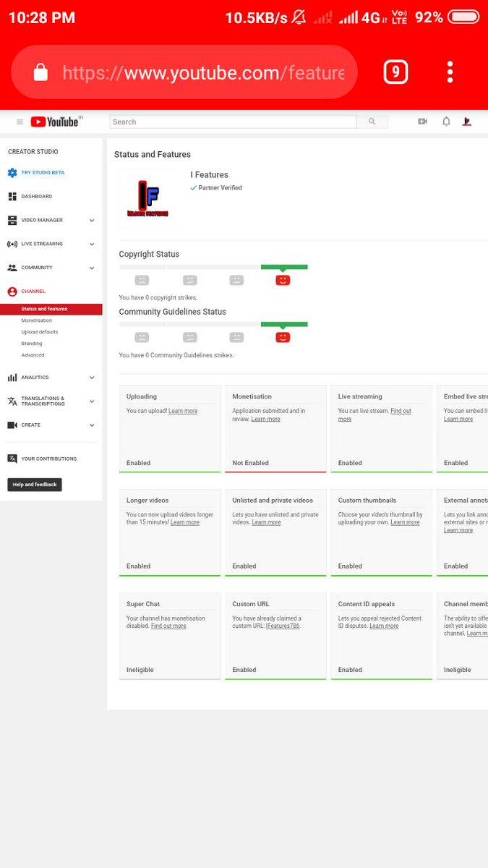Tap the browser address bar URL
This screenshot has height=868, width=488.
pyautogui.click(x=203, y=72)
